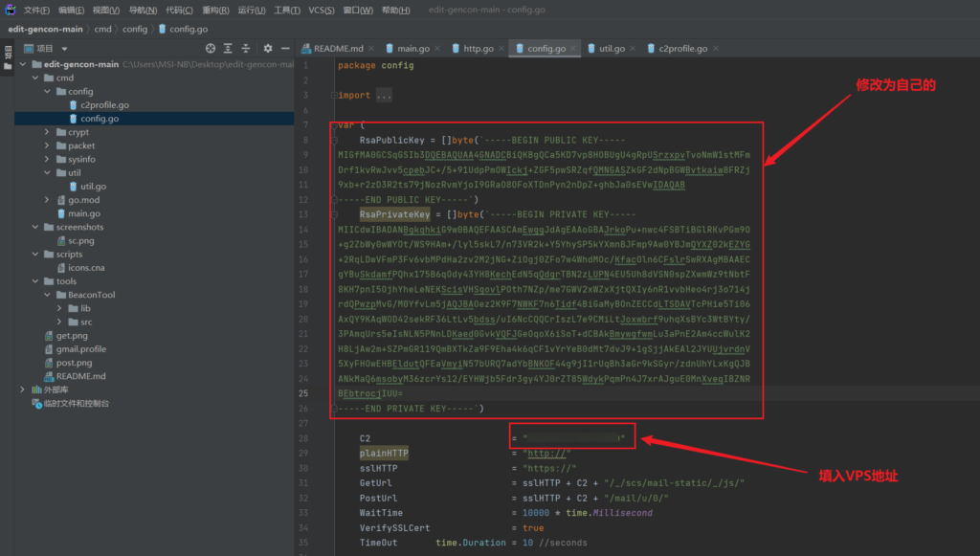Open the VCS(S) menu
Viewport: 980px width, 556px height.
[322, 10]
